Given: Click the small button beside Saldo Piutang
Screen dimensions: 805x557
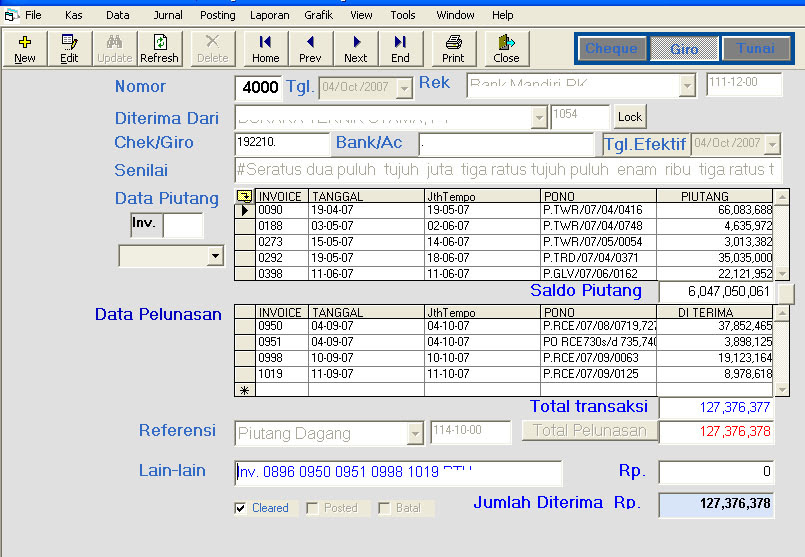Looking at the screenshot, I should [x=786, y=294].
